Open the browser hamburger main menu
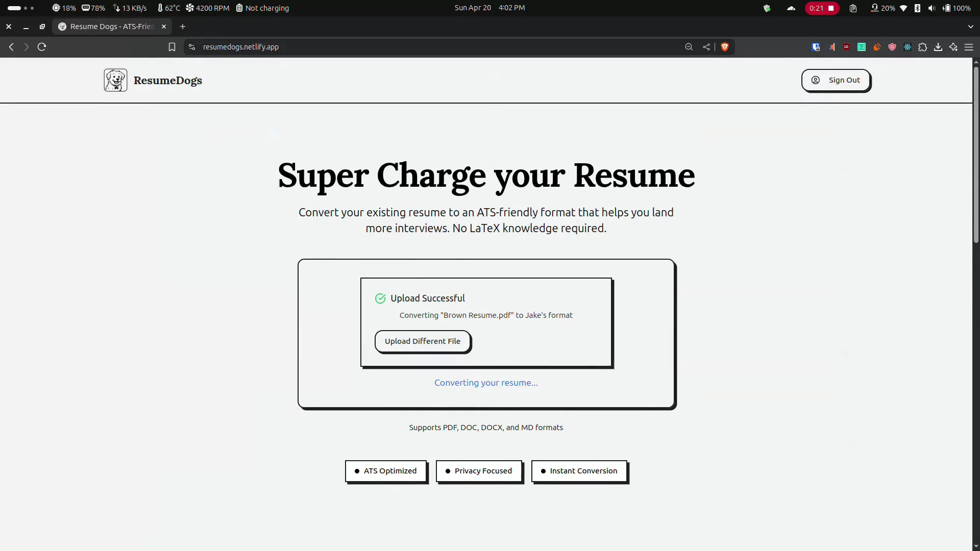This screenshot has height=551, width=980. (969, 47)
